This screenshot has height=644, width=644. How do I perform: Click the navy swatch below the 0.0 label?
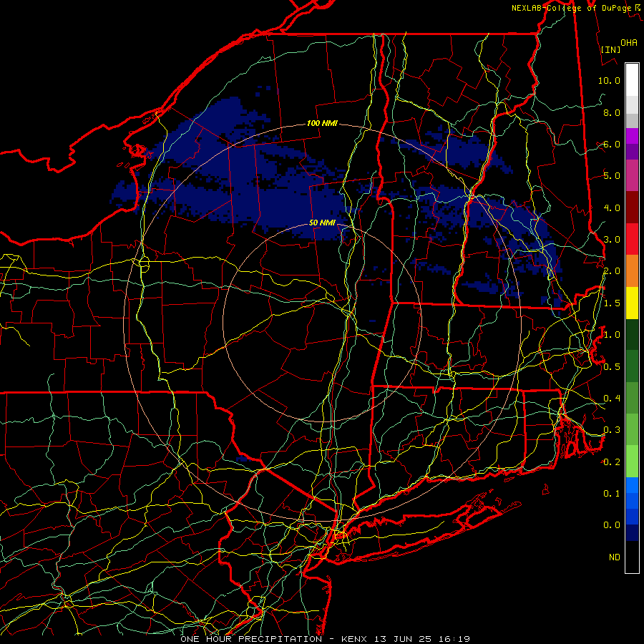632,532
